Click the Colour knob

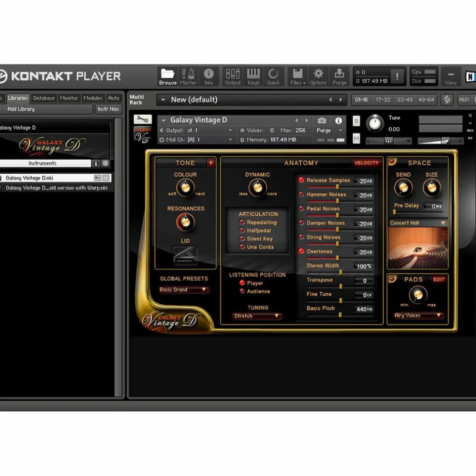(185, 187)
